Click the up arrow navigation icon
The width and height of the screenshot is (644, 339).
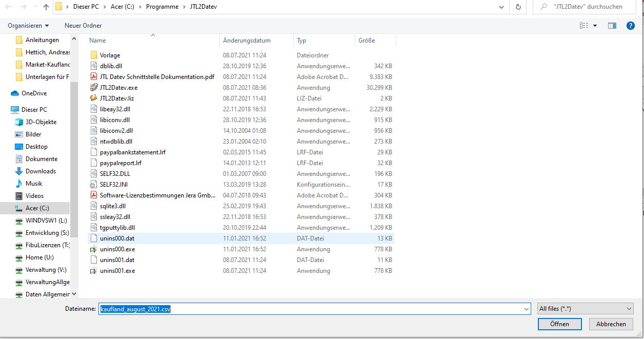[x=46, y=7]
